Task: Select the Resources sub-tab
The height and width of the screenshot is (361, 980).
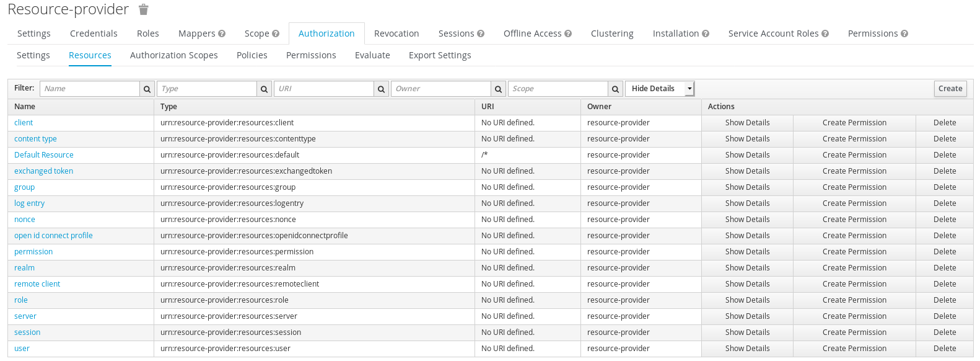Action: coord(90,55)
